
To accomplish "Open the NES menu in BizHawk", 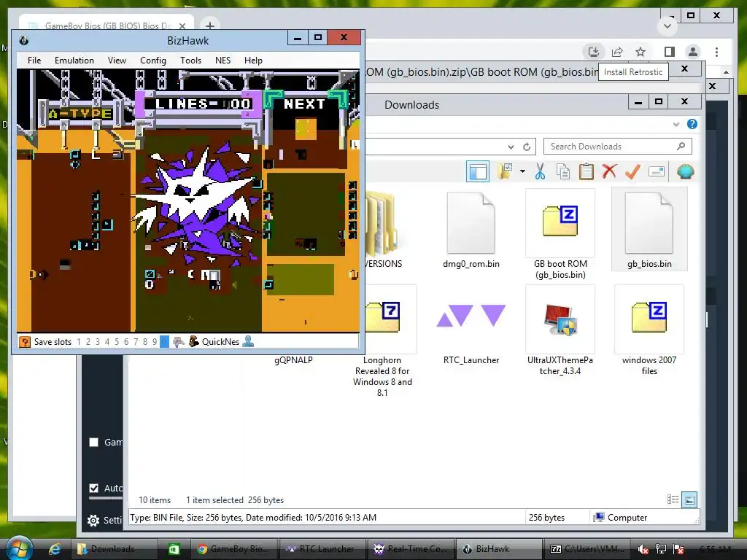I will (222, 61).
